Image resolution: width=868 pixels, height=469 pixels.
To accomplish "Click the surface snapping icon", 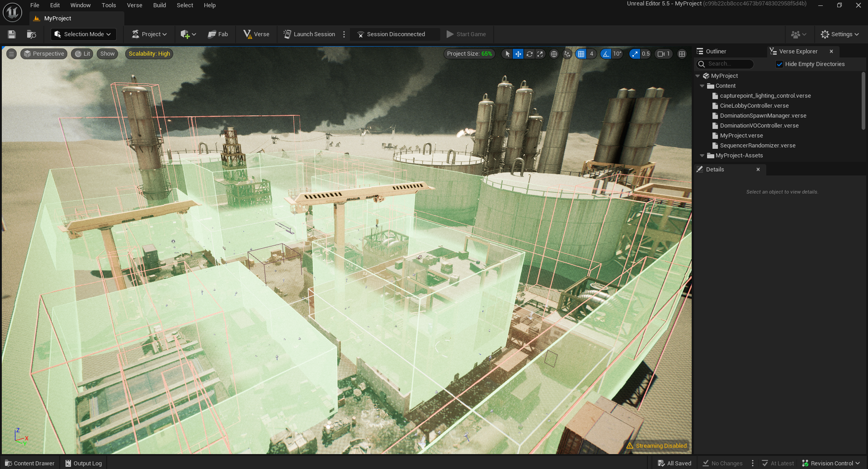I will pos(567,54).
